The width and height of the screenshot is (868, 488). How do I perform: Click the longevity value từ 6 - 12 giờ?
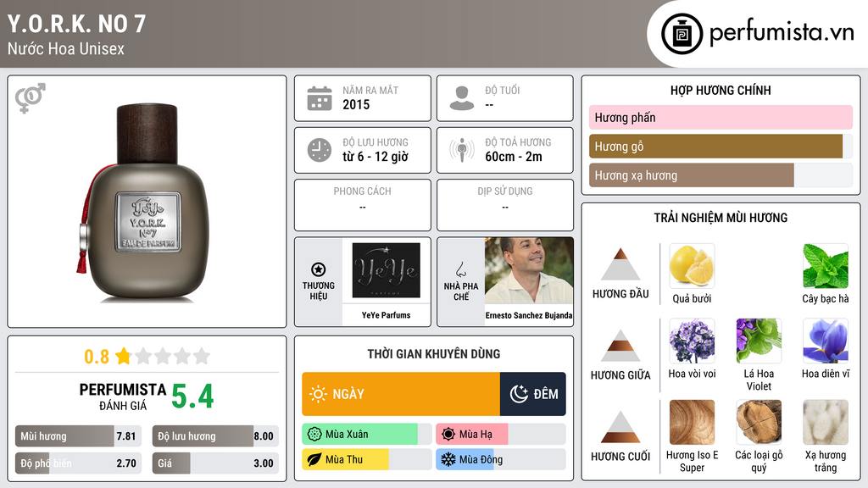tap(376, 157)
